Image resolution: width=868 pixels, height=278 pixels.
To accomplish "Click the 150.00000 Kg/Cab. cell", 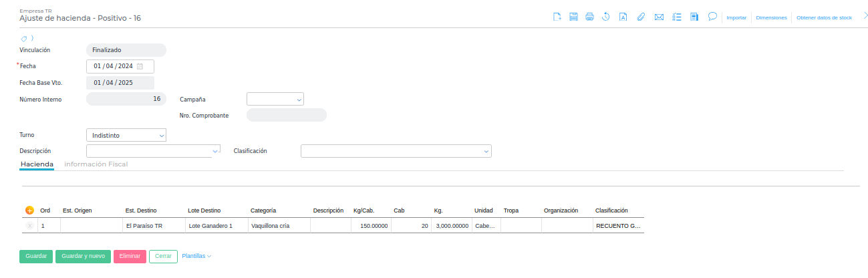I will pos(371,226).
